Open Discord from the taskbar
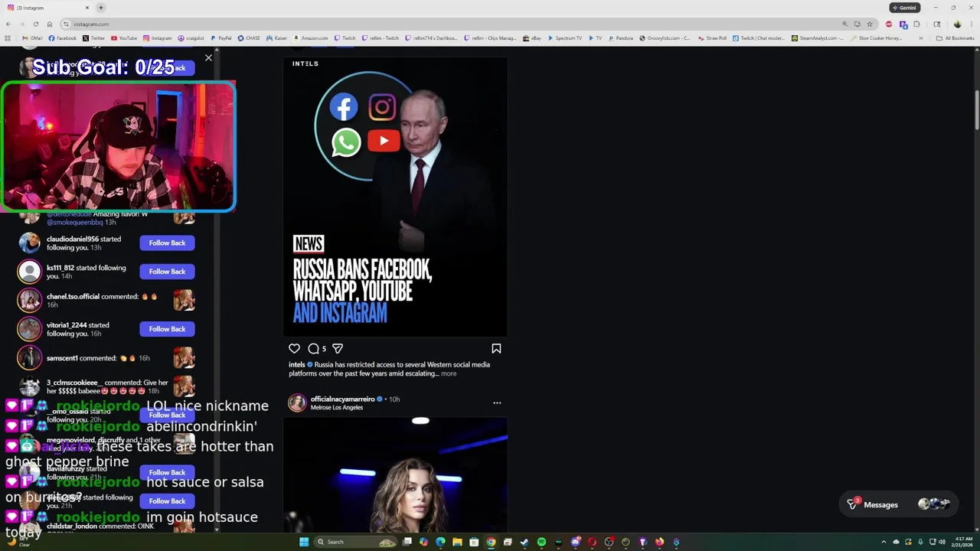Screen dimensions: 980x551 (575, 542)
